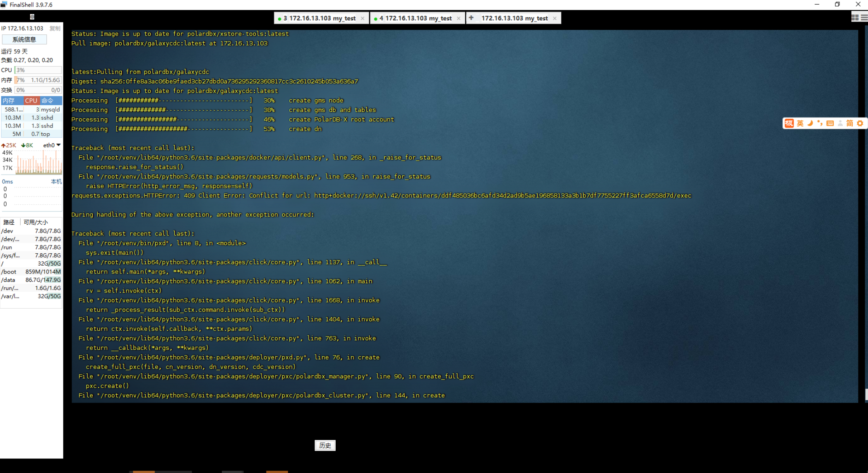Select the /data disk row

click(31, 280)
